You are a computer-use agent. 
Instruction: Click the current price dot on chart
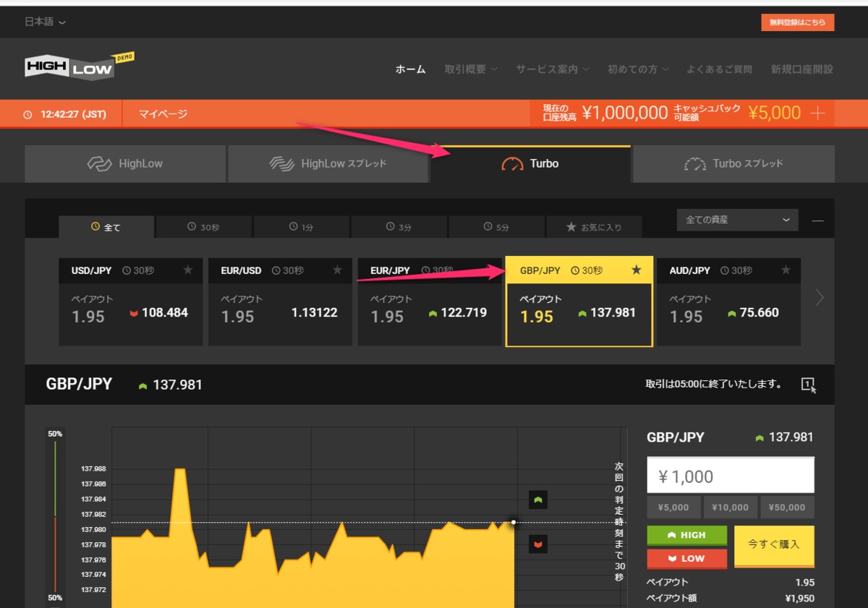click(514, 522)
